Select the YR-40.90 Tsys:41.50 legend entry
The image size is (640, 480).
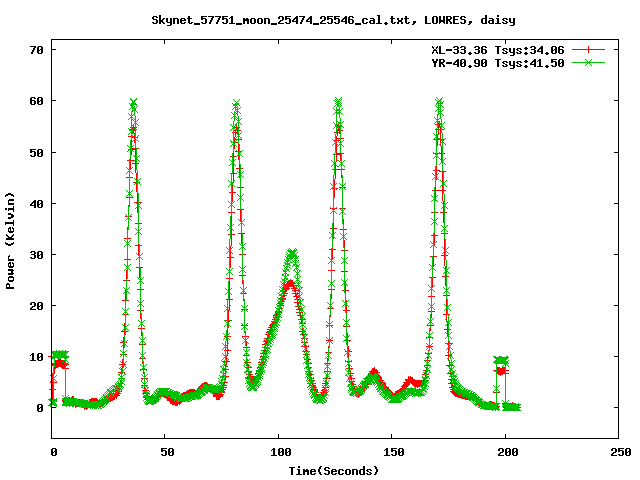click(x=498, y=62)
